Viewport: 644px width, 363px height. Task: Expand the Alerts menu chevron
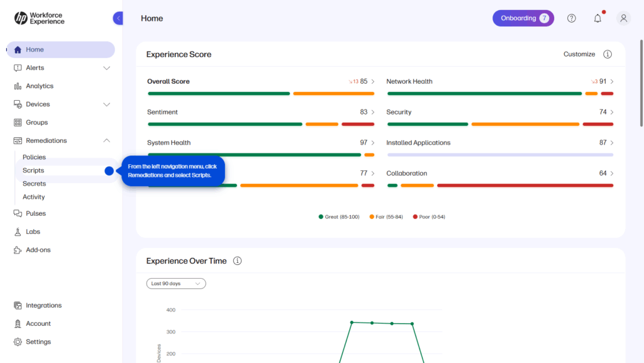(x=106, y=68)
